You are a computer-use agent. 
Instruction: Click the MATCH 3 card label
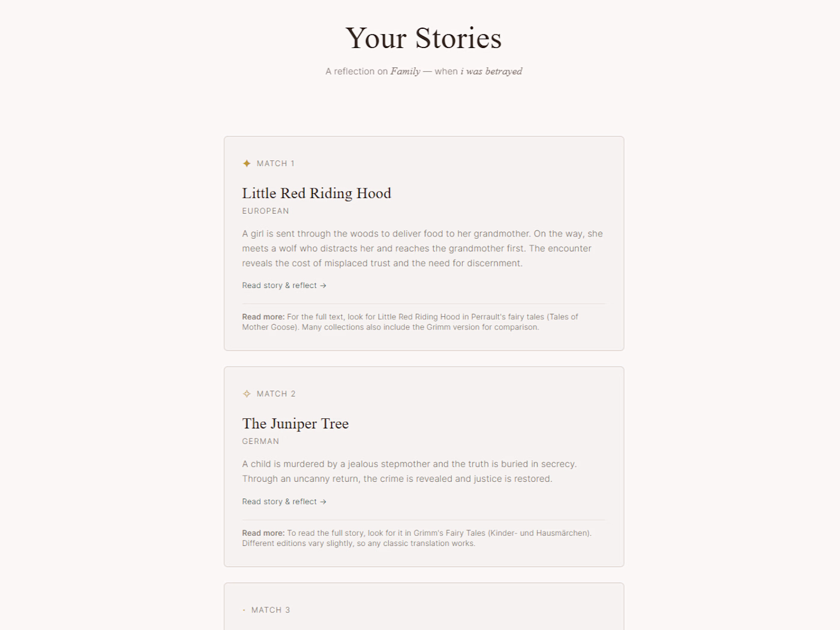point(271,610)
